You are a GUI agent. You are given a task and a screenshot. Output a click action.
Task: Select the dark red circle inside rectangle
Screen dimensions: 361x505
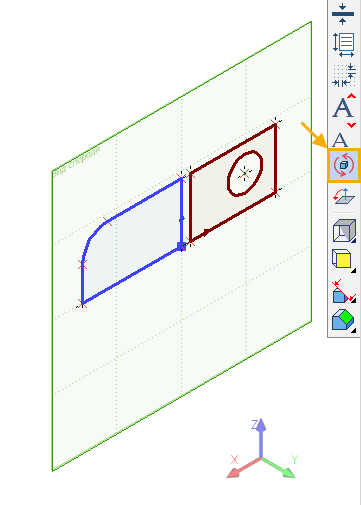(x=245, y=173)
